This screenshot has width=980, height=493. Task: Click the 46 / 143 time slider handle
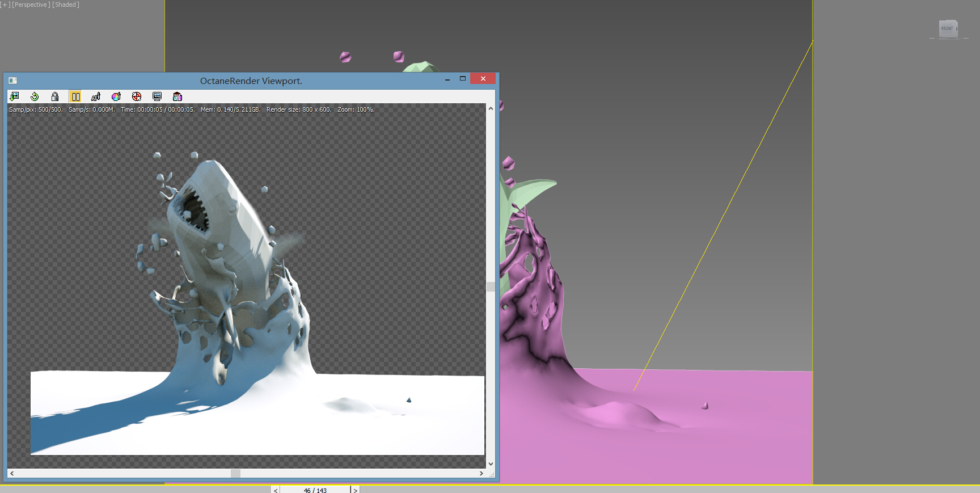[315, 490]
